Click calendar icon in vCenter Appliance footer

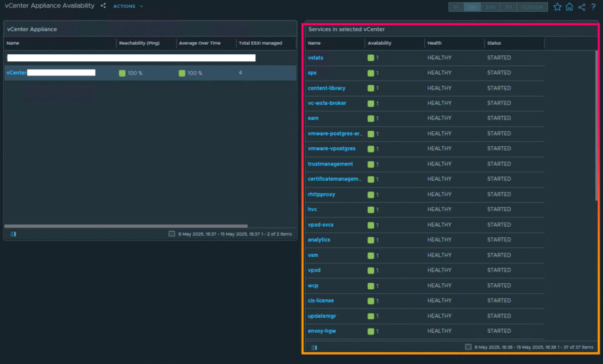coord(171,234)
